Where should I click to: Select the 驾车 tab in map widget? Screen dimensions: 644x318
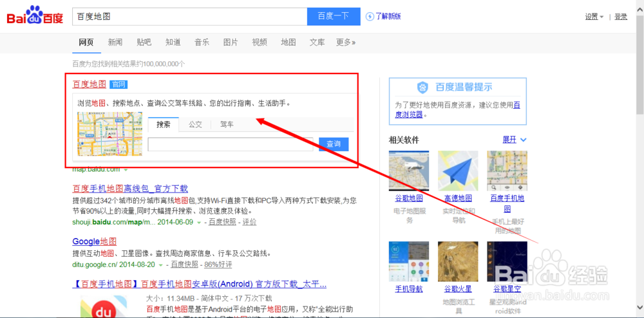pos(227,124)
